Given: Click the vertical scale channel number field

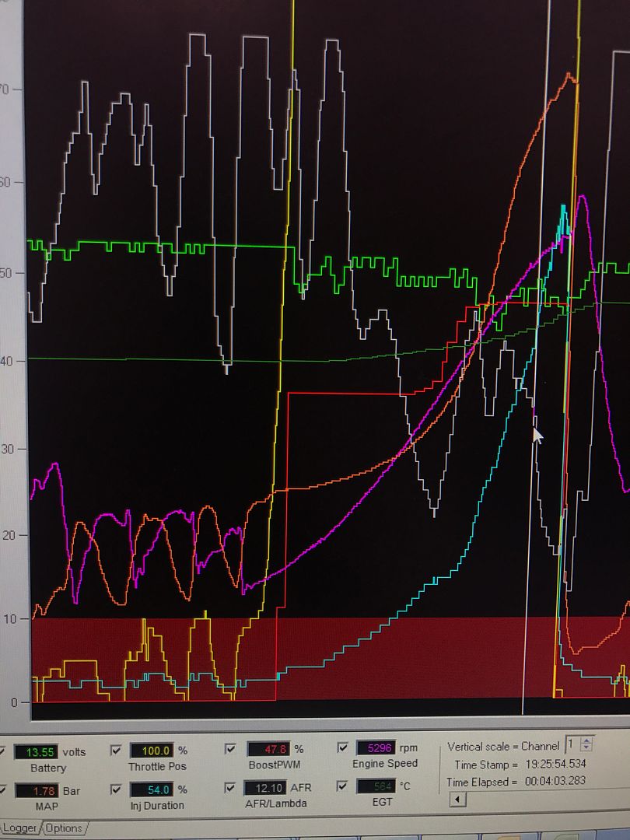Looking at the screenshot, I should (x=573, y=744).
